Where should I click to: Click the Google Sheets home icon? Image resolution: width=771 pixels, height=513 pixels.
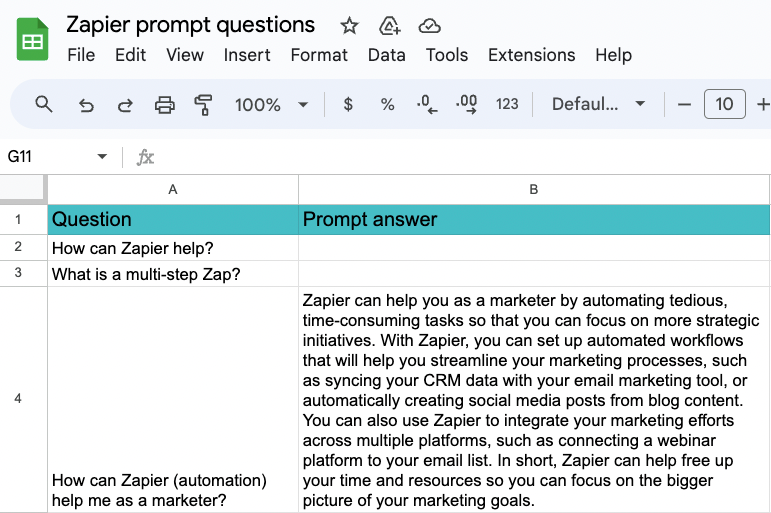(x=32, y=39)
